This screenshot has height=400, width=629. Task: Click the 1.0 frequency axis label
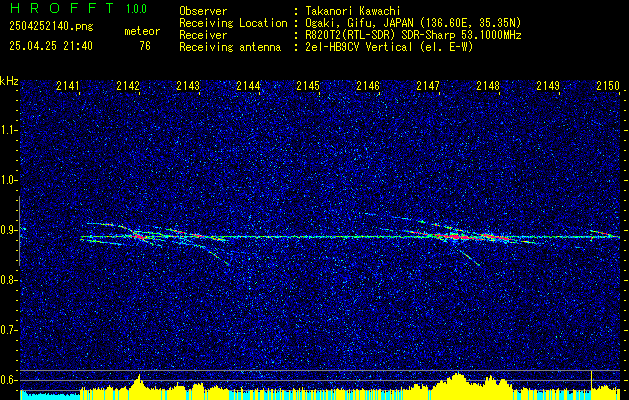click(8, 180)
